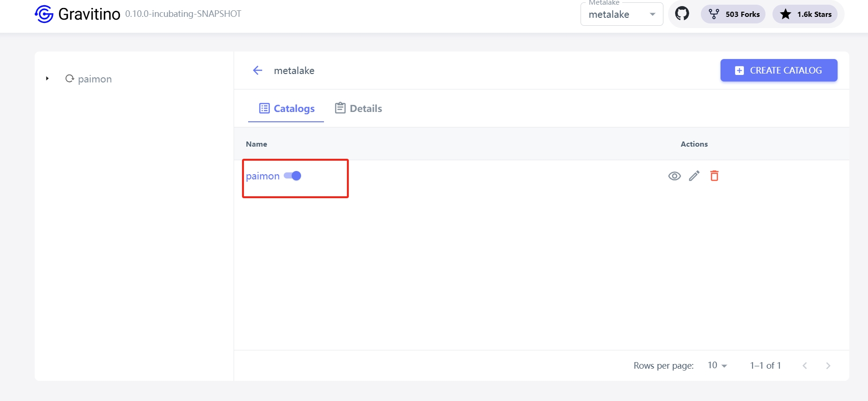Viewport: 868px width, 401px height.
Task: Reload paimon using the tree refresh icon
Action: [70, 78]
